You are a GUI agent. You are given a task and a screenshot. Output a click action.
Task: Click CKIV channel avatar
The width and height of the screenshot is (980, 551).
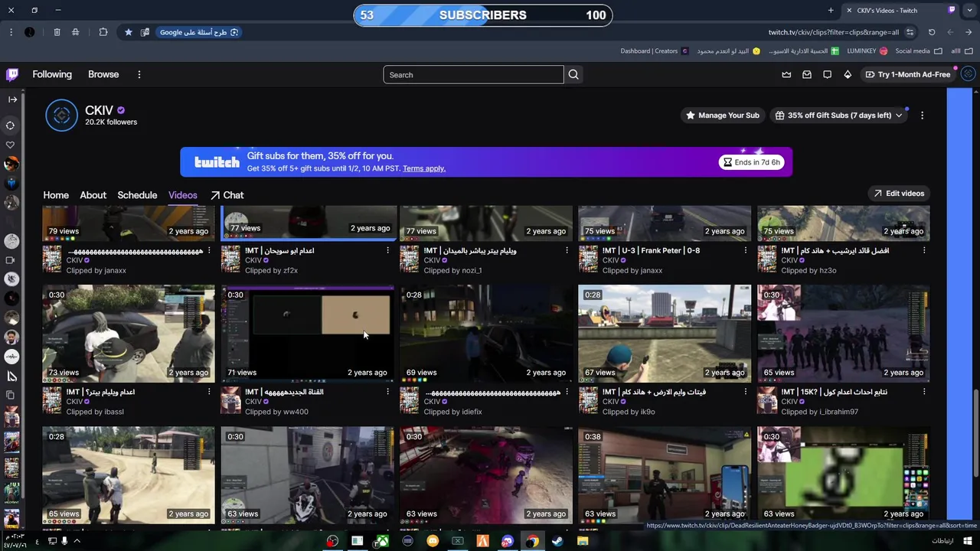click(x=61, y=116)
